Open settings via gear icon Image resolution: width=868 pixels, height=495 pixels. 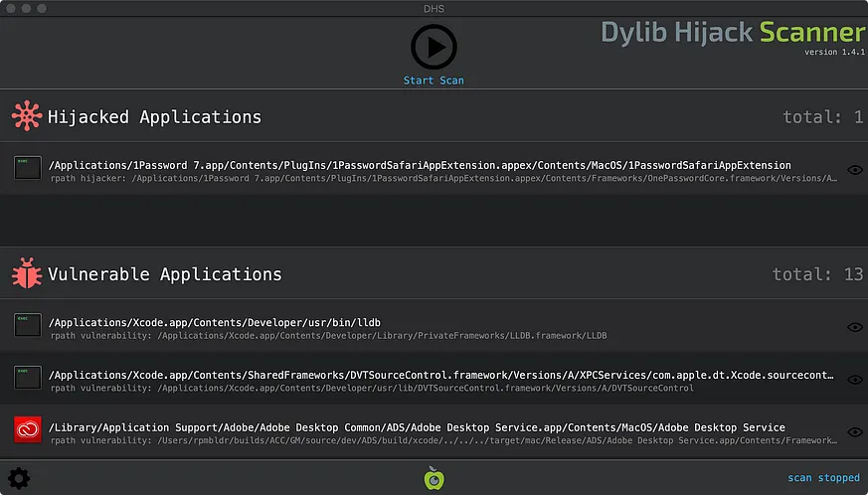pyautogui.click(x=19, y=478)
